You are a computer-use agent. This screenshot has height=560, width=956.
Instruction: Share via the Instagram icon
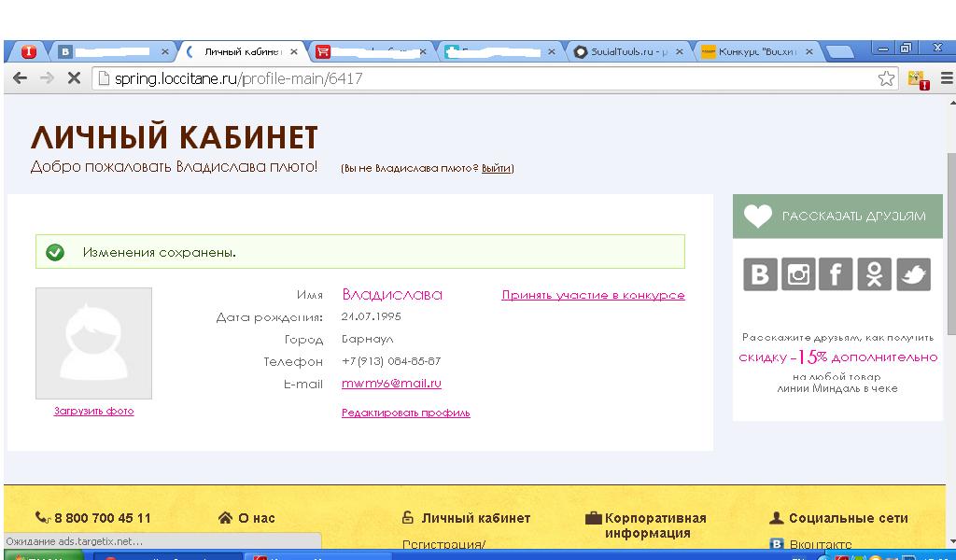coord(798,274)
